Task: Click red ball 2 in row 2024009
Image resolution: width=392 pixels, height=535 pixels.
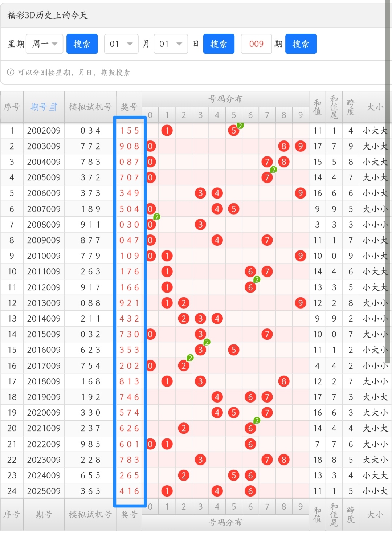Action: [184, 475]
